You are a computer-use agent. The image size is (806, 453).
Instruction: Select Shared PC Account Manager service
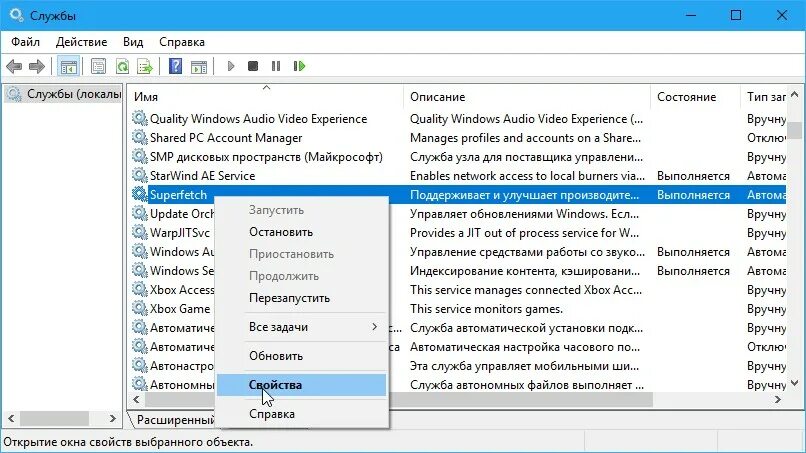pos(226,138)
